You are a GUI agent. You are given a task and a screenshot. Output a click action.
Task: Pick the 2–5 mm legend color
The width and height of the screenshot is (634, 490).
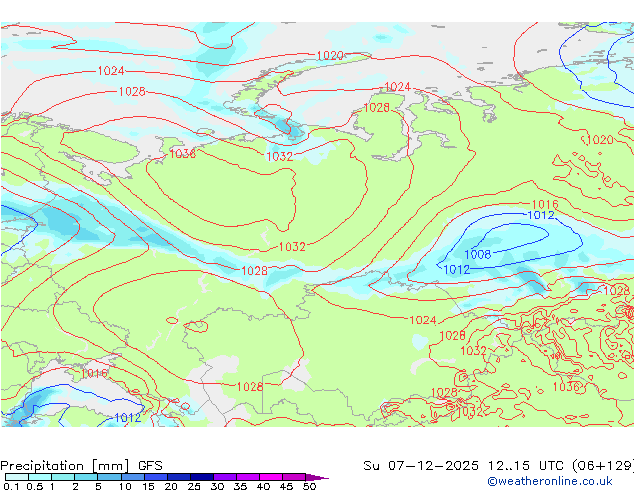pyautogui.click(x=86, y=477)
